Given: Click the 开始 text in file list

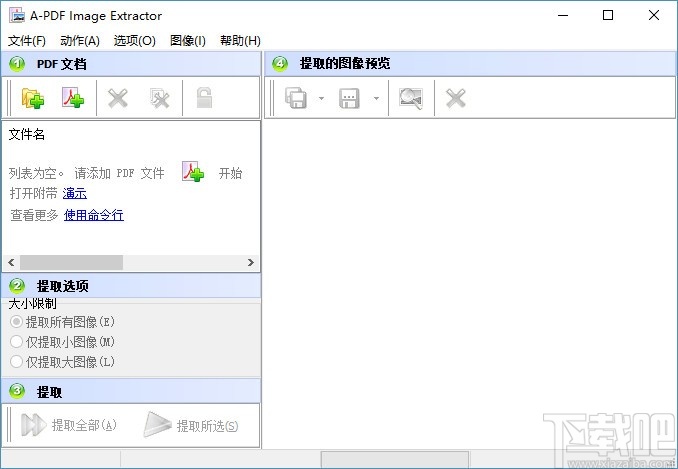Looking at the screenshot, I should tap(230, 173).
